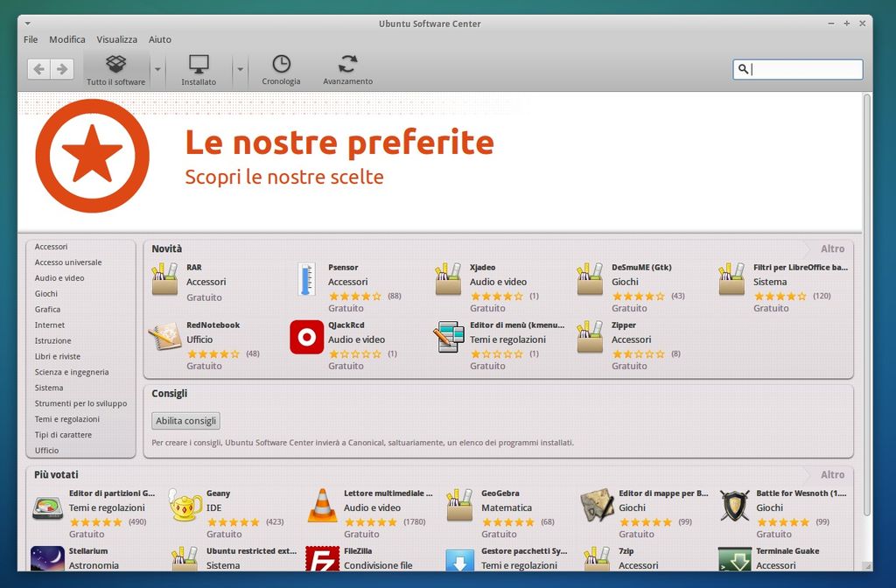
Task: Expand the Tutto il software dropdown arrow
Action: [157, 70]
